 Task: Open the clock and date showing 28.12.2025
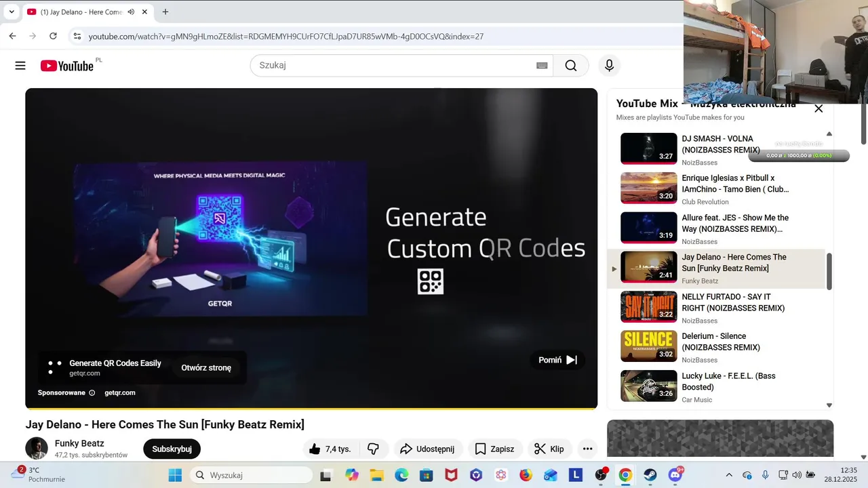841,474
